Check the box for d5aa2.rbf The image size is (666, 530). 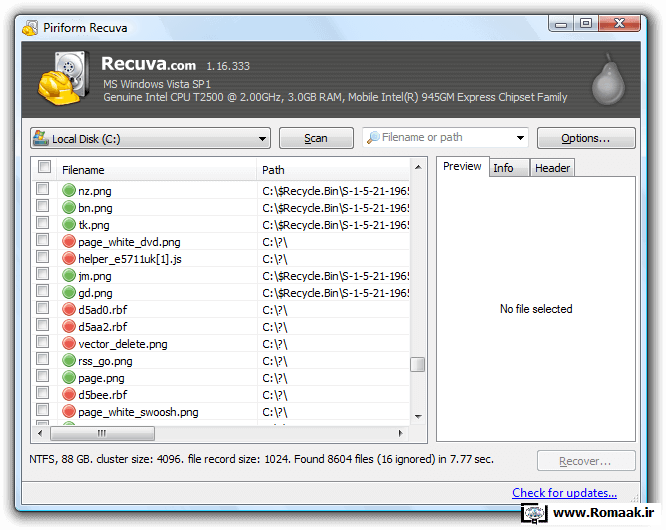[x=42, y=324]
